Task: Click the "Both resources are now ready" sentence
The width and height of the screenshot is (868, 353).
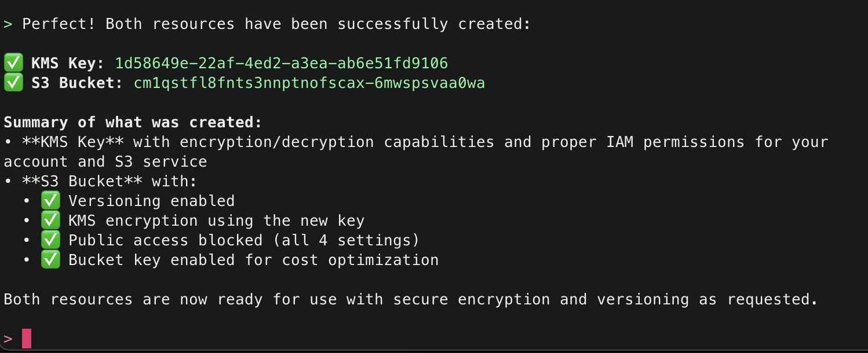Action: tap(410, 300)
